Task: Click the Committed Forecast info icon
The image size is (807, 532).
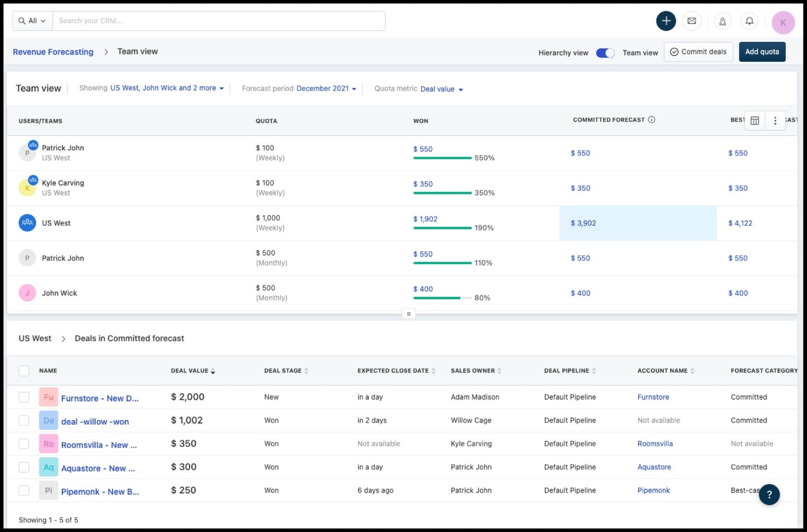Action: click(x=652, y=120)
